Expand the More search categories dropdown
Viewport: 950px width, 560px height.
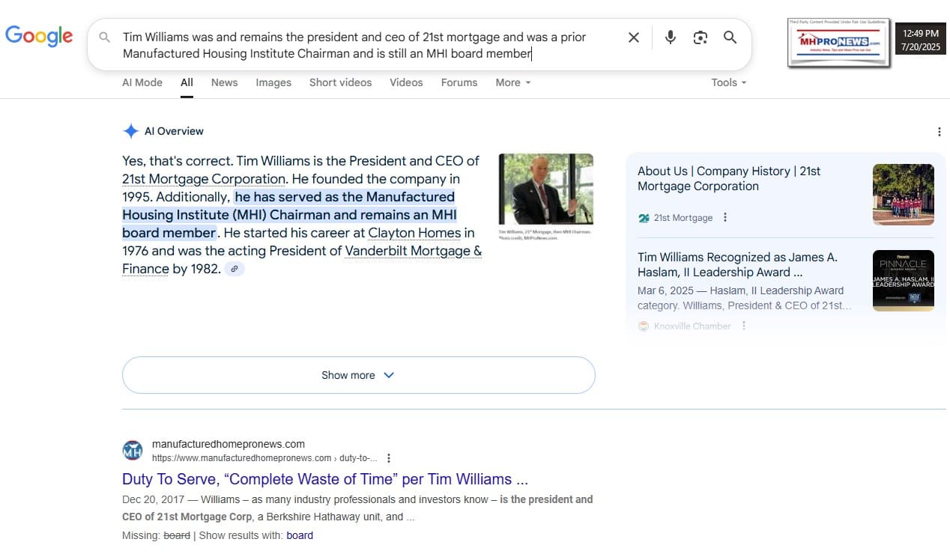(x=513, y=82)
